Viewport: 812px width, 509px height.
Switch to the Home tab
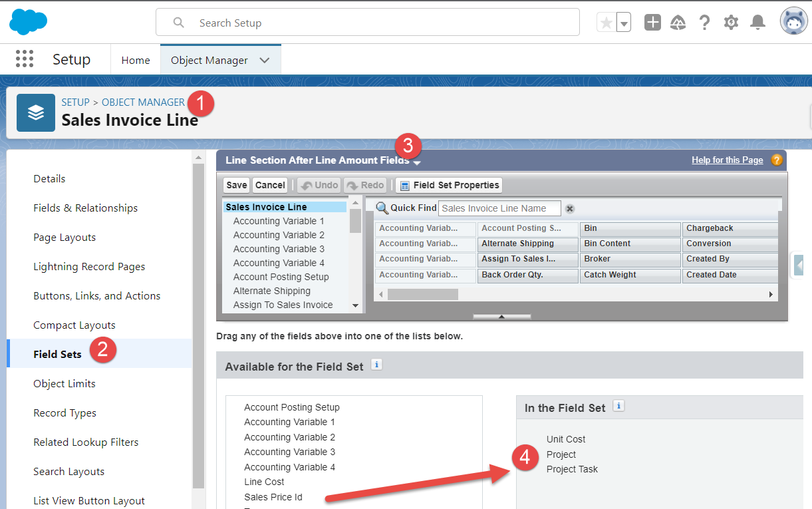[136, 60]
